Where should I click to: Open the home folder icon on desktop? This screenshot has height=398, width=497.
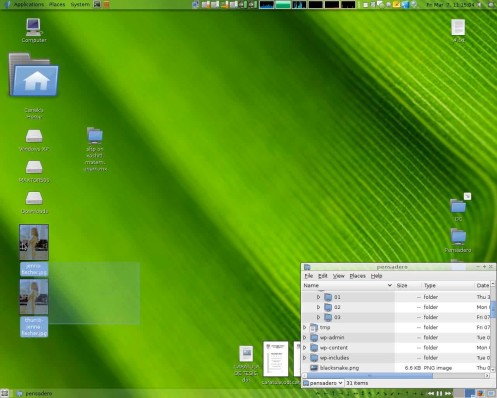coord(33,75)
